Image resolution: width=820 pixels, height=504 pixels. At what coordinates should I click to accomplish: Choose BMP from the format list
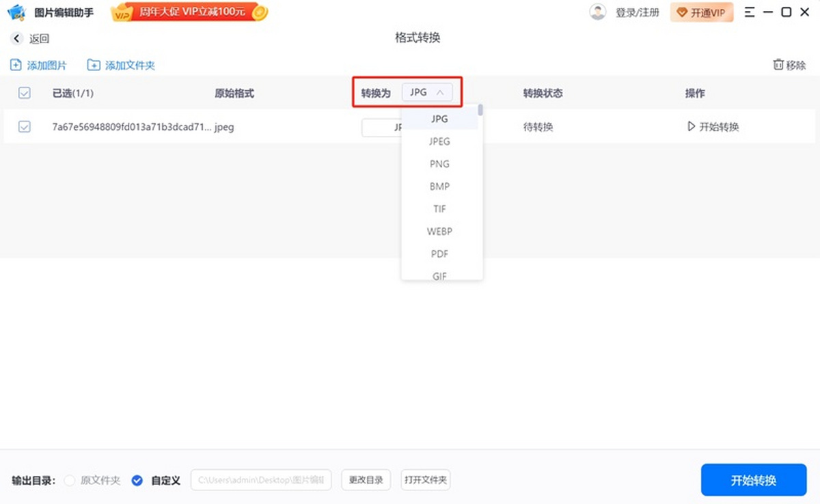tap(439, 186)
